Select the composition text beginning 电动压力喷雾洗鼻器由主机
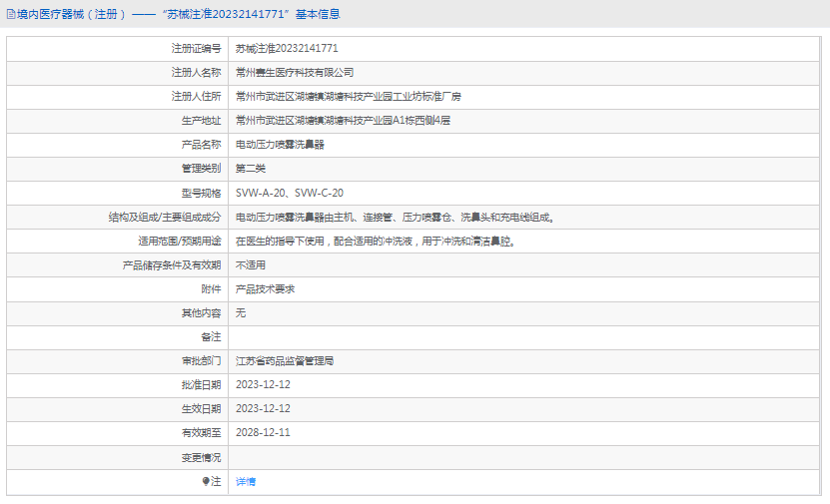The width and height of the screenshot is (830, 504). coord(395,217)
